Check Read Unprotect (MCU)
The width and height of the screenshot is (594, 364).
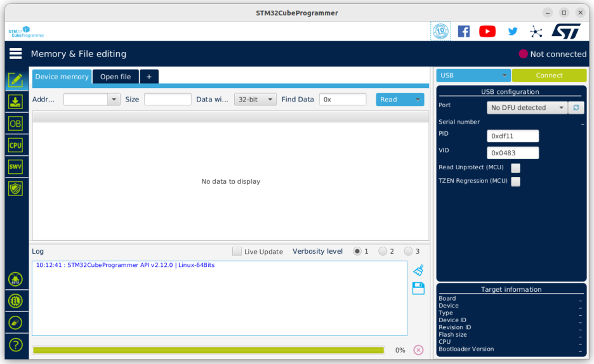pyautogui.click(x=515, y=168)
